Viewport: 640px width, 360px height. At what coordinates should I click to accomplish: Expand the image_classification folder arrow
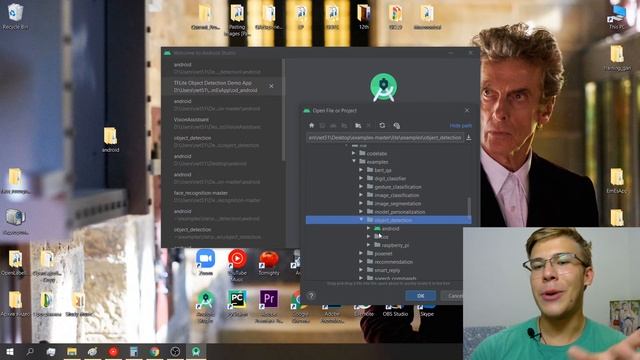(x=361, y=195)
